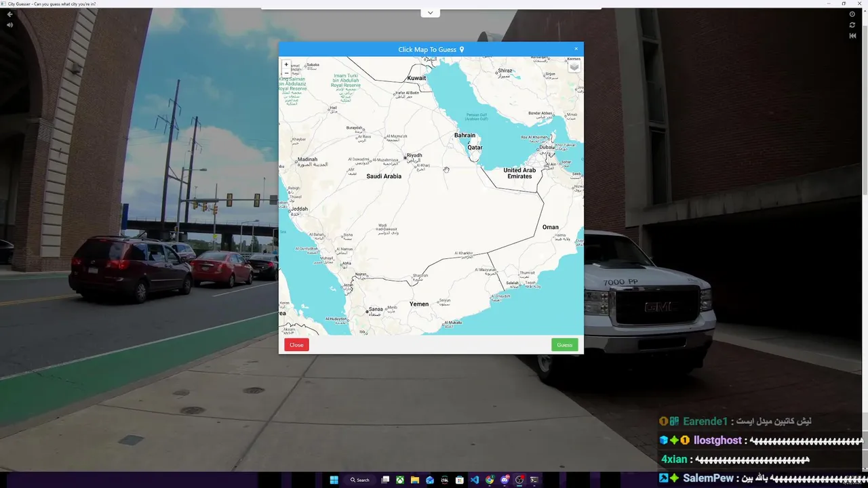The image size is (868, 488).
Task: Open Terminal from the taskbar
Action: pyautogui.click(x=534, y=480)
